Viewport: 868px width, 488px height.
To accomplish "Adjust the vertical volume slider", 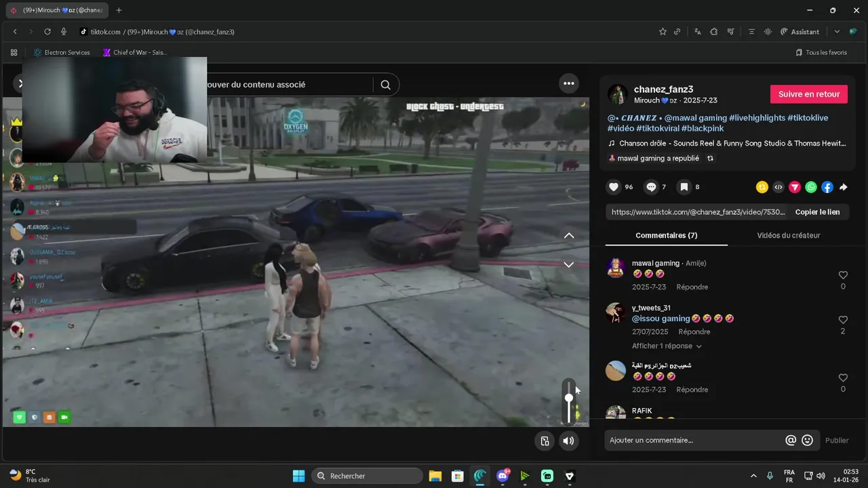I will pos(569,403).
